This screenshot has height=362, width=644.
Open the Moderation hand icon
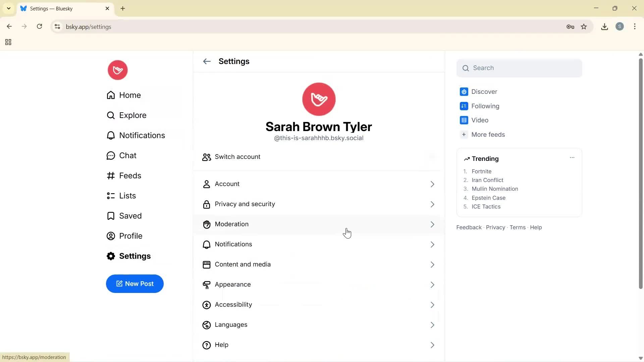207,224
